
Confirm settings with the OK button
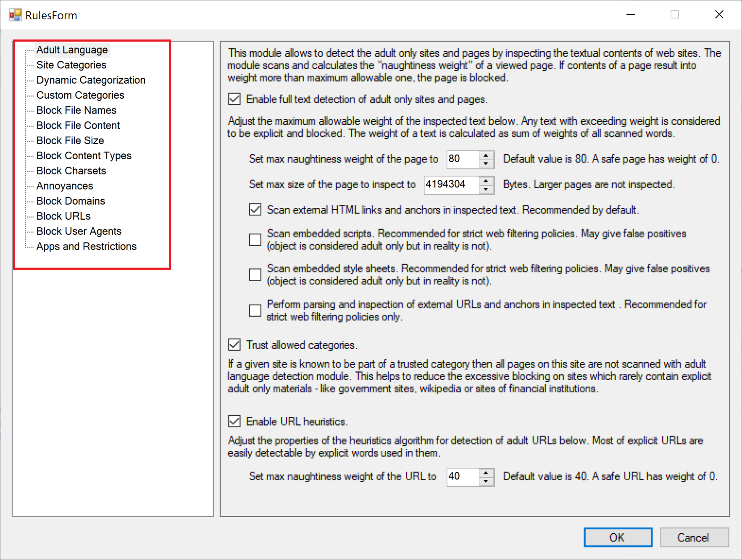618,537
